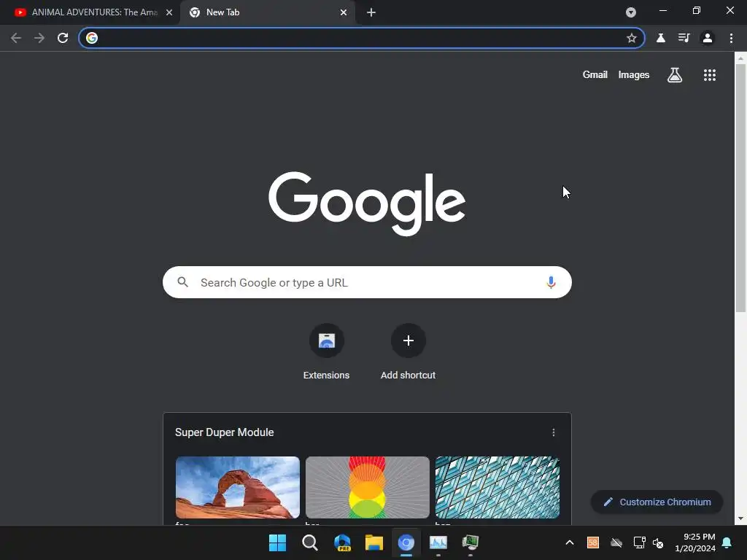
Task: Select the New Tab tab
Action: click(x=268, y=12)
